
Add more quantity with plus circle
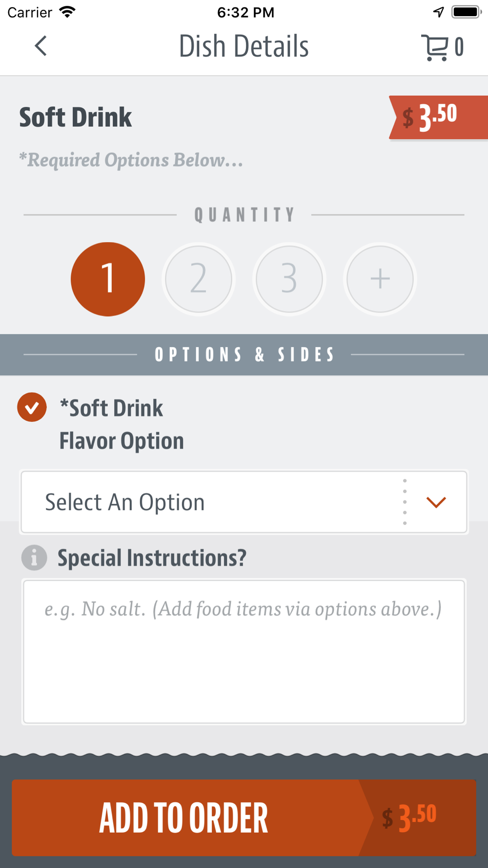click(380, 279)
